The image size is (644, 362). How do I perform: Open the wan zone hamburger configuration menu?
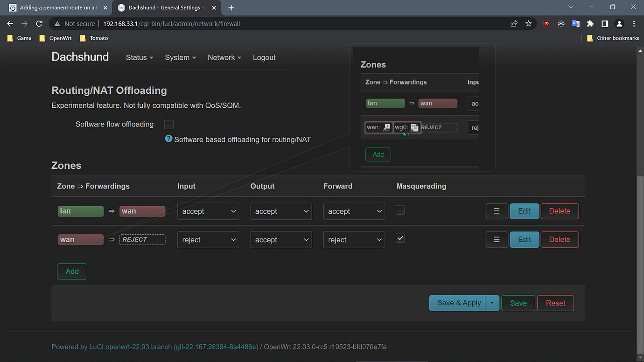pyautogui.click(x=496, y=239)
